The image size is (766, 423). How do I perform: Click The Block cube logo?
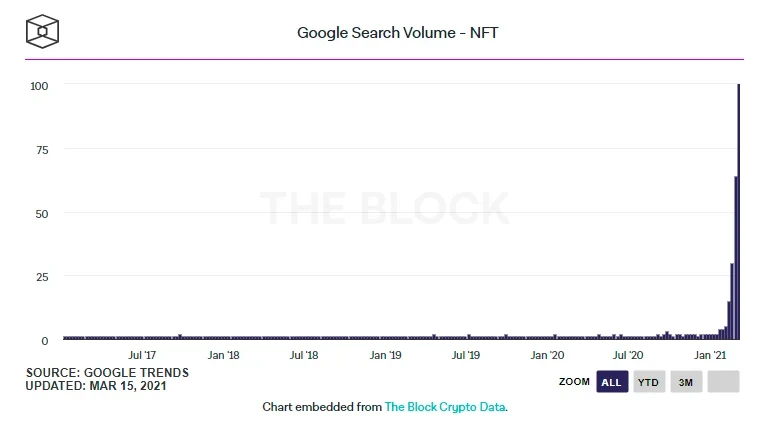tap(43, 31)
